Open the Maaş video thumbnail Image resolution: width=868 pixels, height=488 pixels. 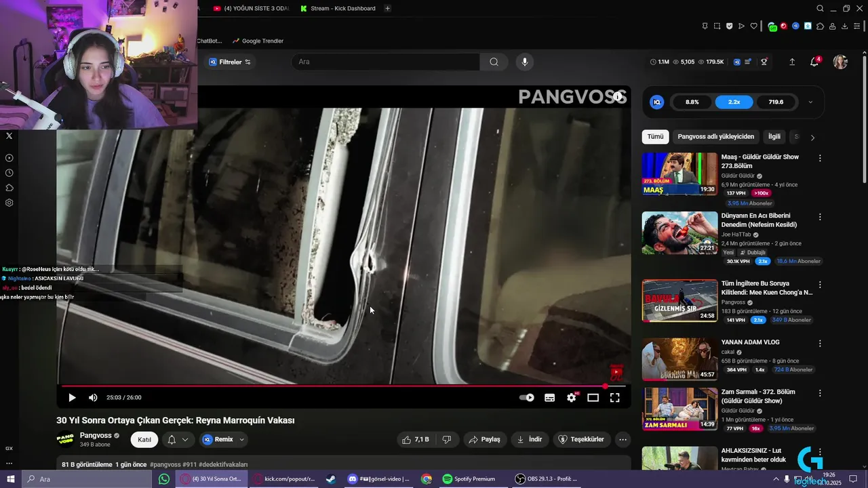coord(679,174)
